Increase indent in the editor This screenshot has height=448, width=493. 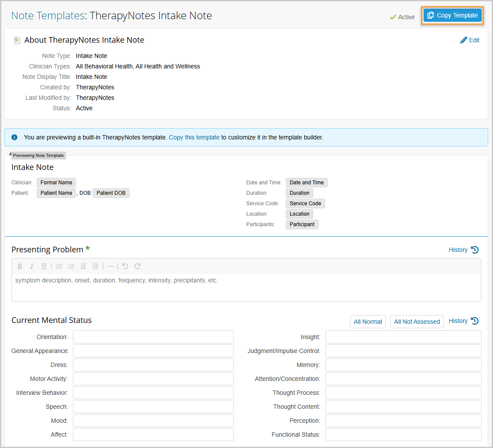click(x=95, y=266)
